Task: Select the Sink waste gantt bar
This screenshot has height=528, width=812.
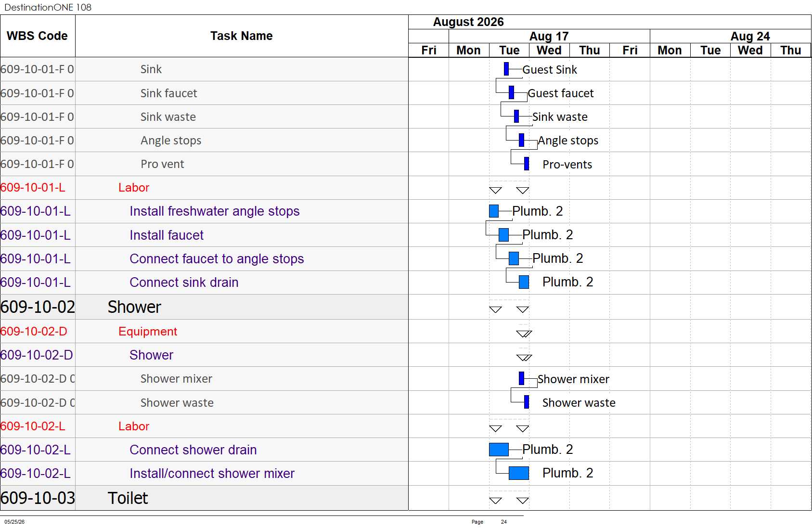Action: pyautogui.click(x=516, y=116)
